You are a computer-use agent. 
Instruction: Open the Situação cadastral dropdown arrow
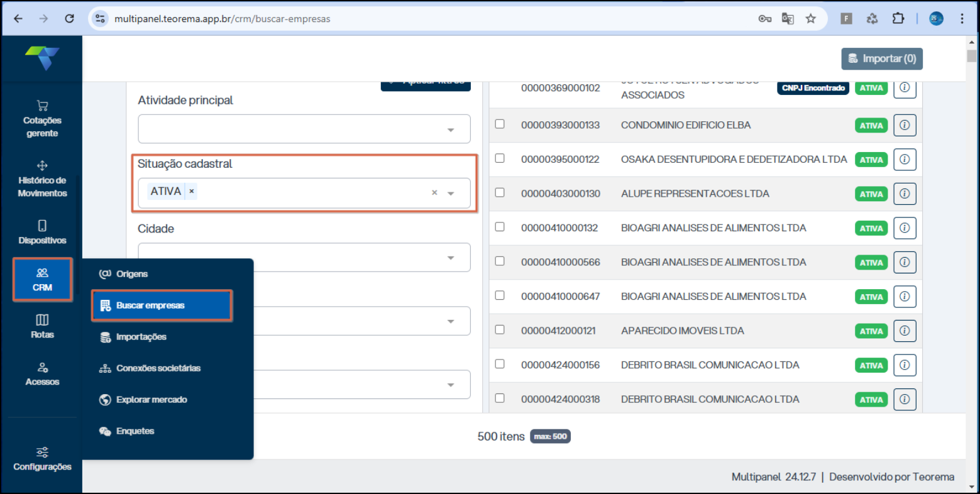pyautogui.click(x=451, y=194)
